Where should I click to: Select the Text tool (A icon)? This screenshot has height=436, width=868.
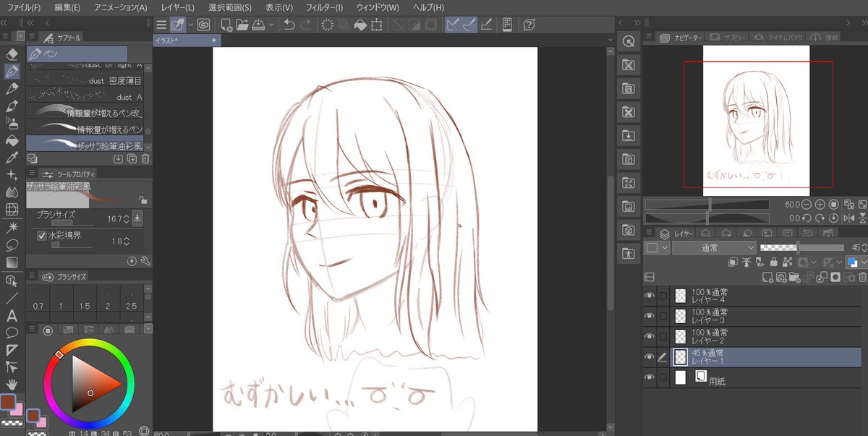coord(12,315)
